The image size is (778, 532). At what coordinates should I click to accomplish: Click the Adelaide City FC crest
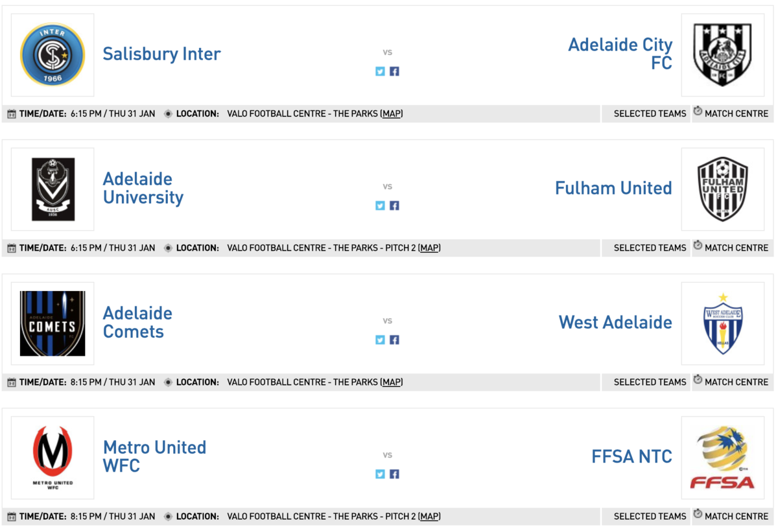[x=722, y=54]
